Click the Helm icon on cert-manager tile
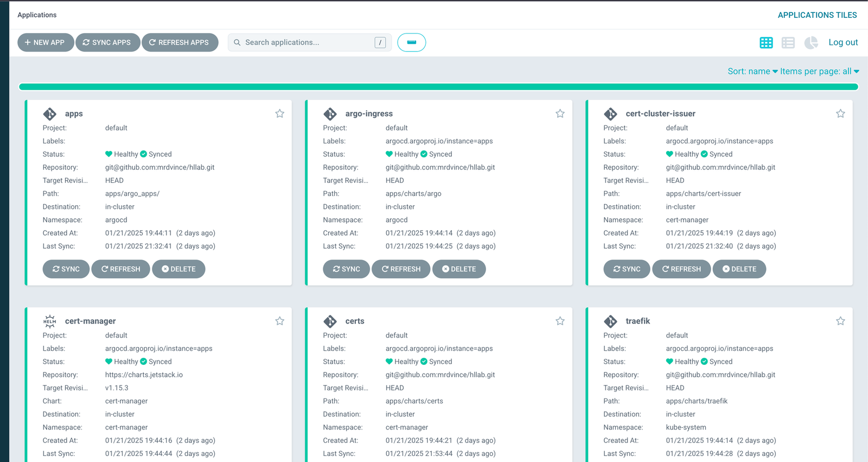Viewport: 868px width, 462px height. click(x=50, y=321)
